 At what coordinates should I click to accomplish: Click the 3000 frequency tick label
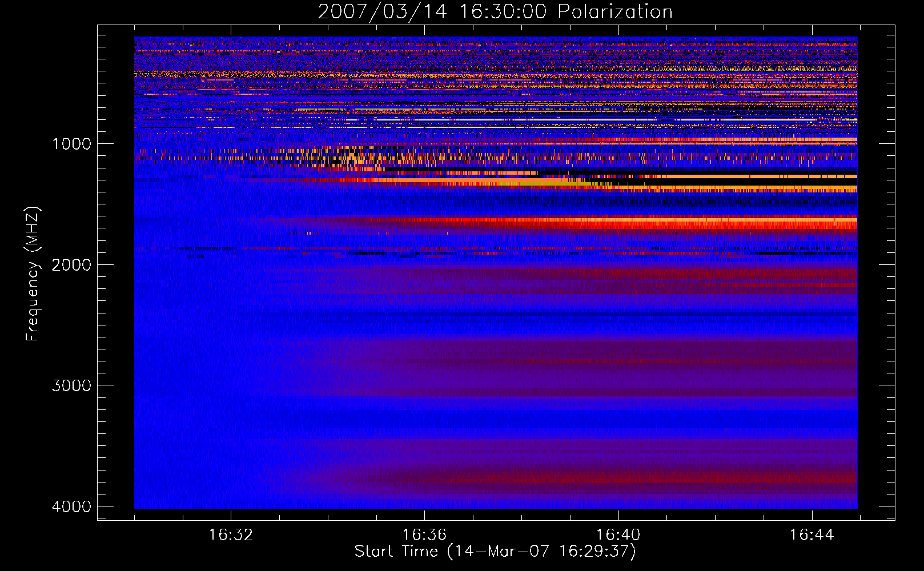[x=71, y=385]
